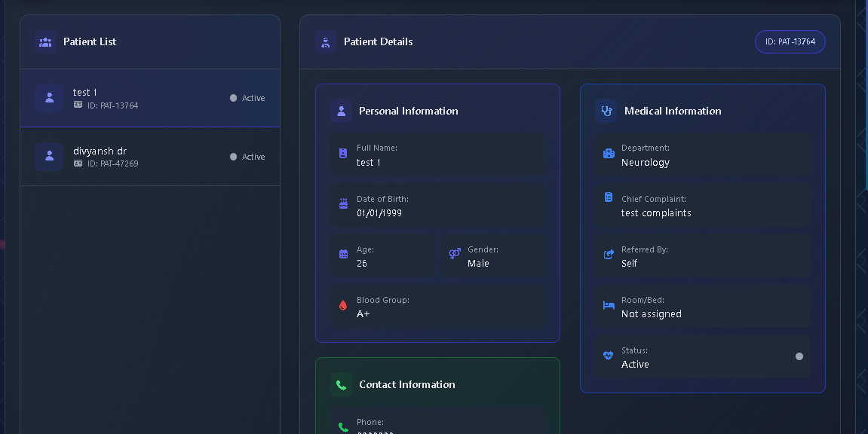868x434 pixels.
Task: Toggle the Active status dot for test 1
Action: click(234, 97)
